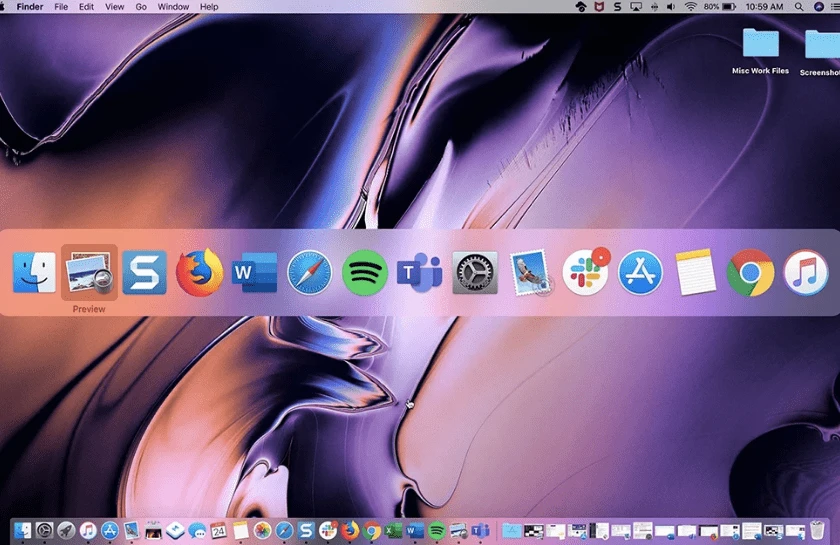Open the volume control in menu bar
The image size is (840, 545).
coord(671,7)
